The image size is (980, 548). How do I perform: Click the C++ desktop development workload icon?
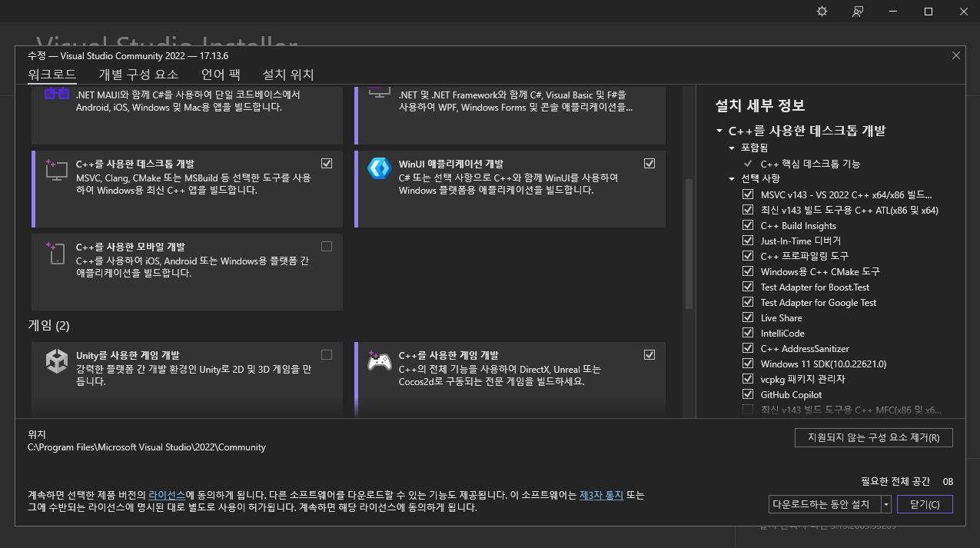[x=57, y=169]
